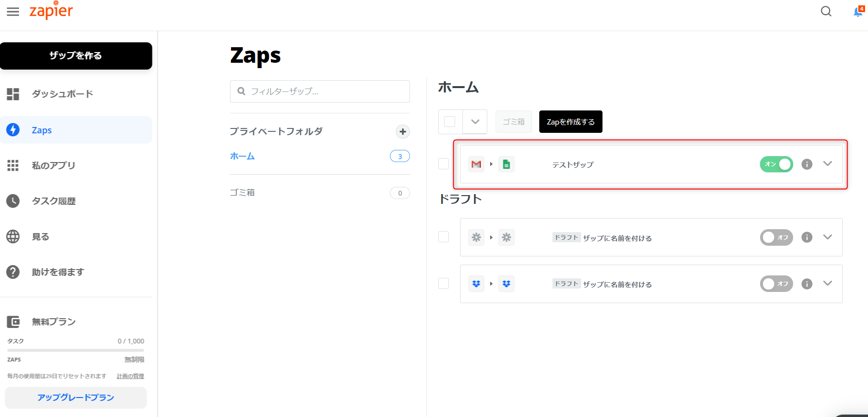Image resolution: width=868 pixels, height=417 pixels.
Task: Click the アップグレードプラン button
Action: [x=76, y=398]
